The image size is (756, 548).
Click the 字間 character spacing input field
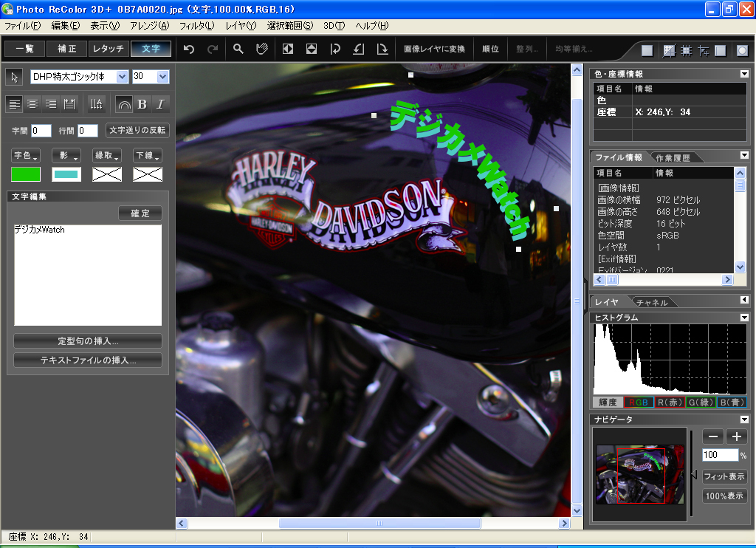pos(41,131)
